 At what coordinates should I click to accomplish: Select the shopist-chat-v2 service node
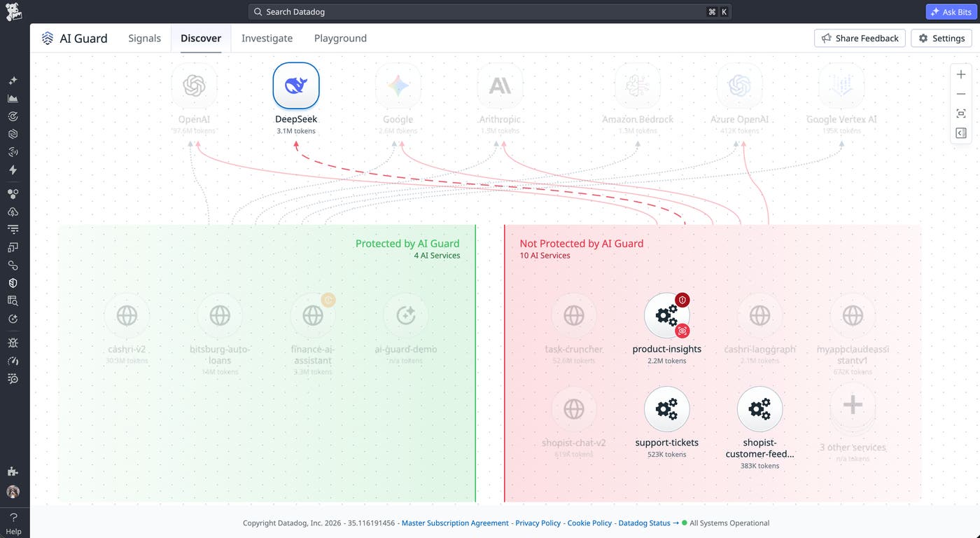[x=573, y=408]
